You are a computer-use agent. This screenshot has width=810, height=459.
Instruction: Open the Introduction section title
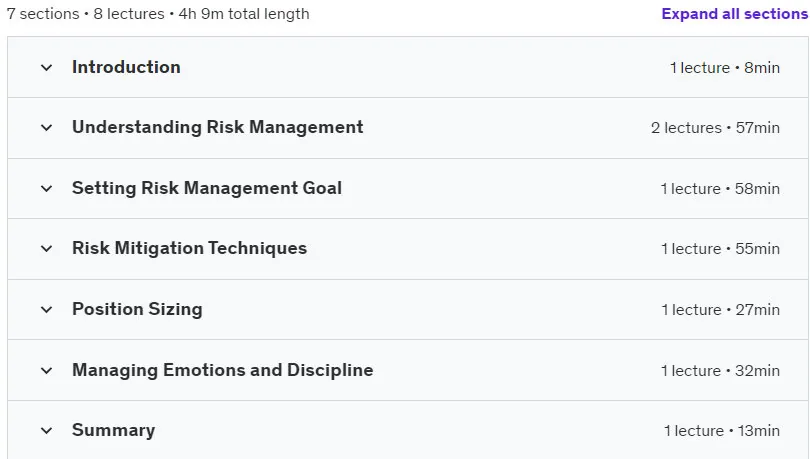[126, 67]
